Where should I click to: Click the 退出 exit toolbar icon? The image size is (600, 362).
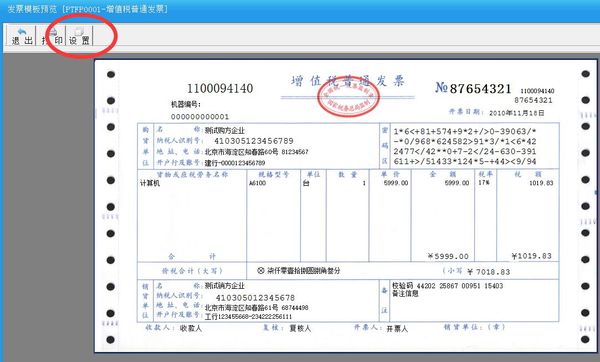pos(22,36)
